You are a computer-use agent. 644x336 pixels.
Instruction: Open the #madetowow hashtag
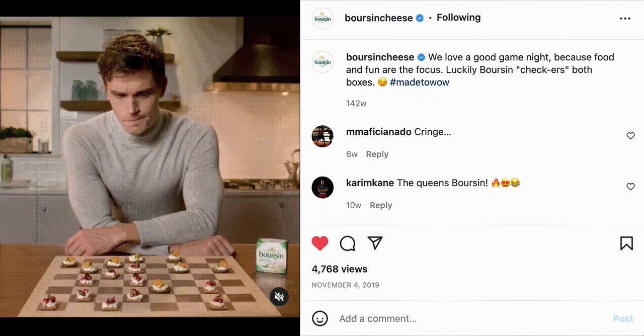coord(419,82)
